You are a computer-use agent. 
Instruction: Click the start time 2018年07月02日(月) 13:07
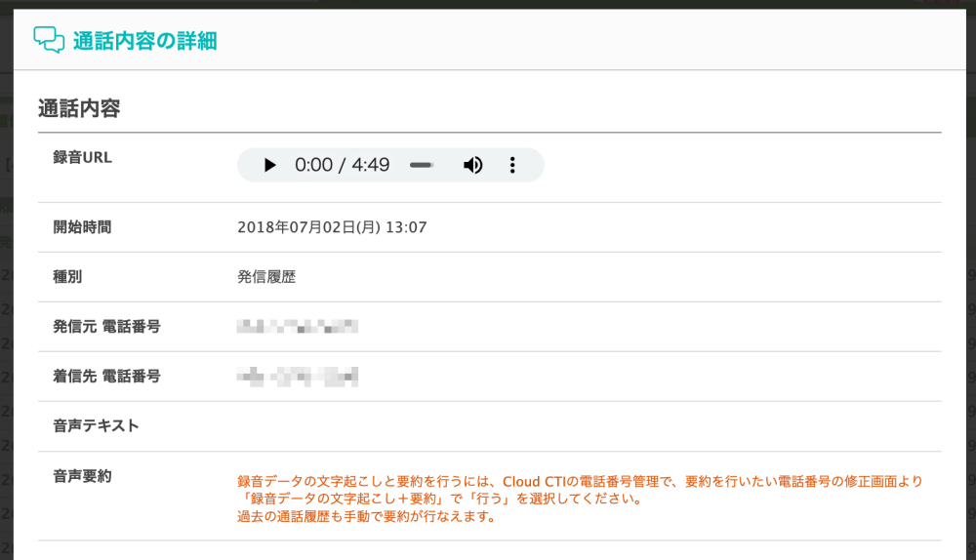coord(332,227)
